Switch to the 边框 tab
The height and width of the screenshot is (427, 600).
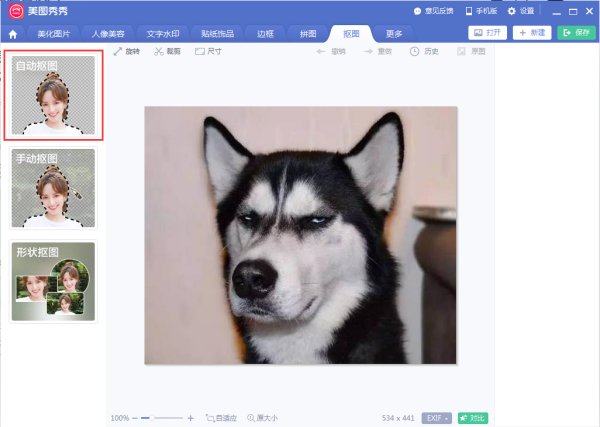point(265,34)
